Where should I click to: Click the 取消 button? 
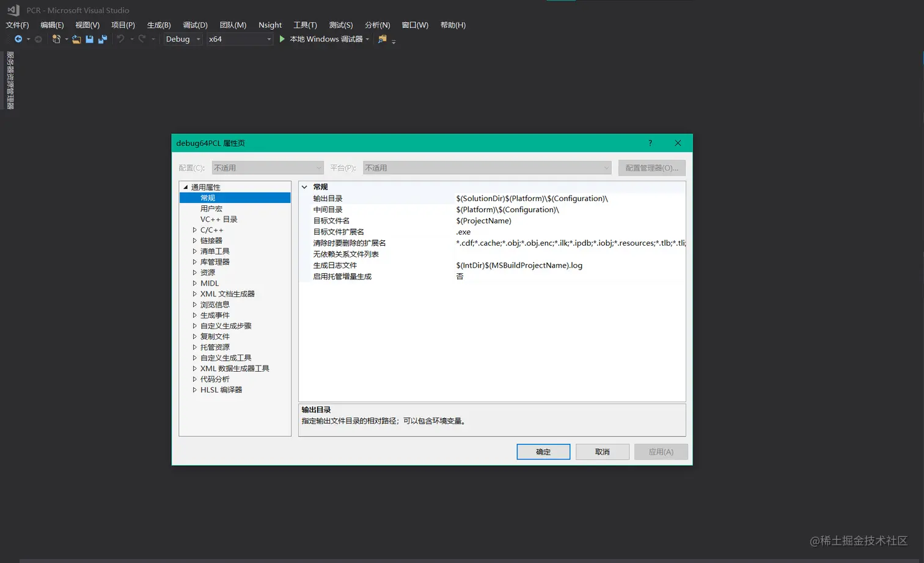(603, 452)
